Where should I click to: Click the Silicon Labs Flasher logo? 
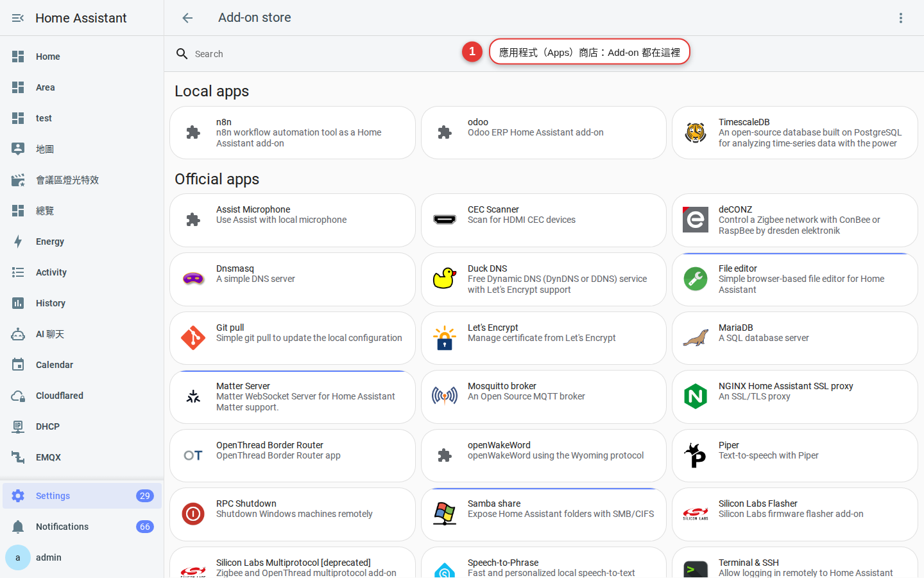[696, 514]
